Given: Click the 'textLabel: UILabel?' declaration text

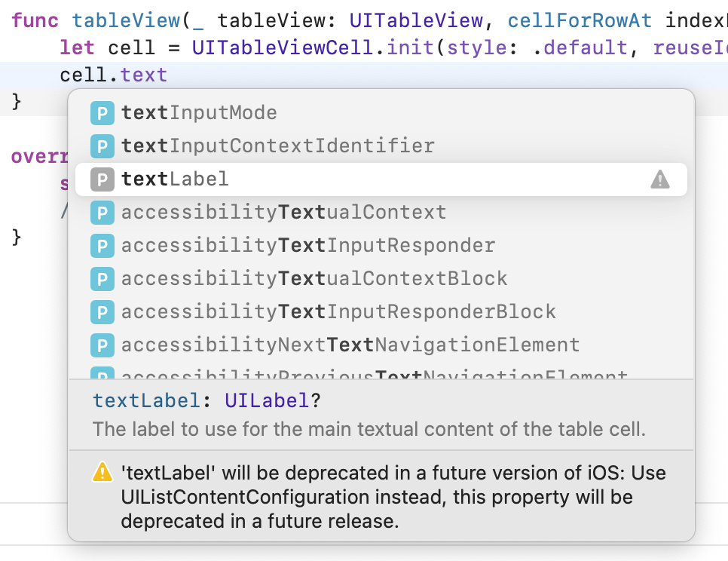Looking at the screenshot, I should click(x=206, y=400).
